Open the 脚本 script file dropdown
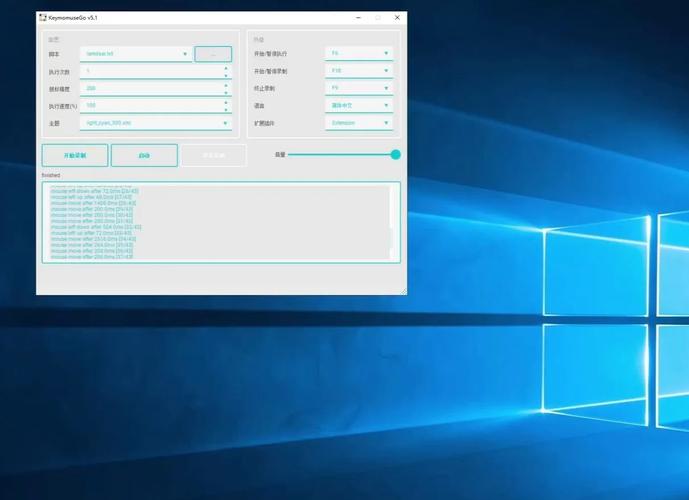Viewport: 689px width, 500px height. click(x=185, y=54)
